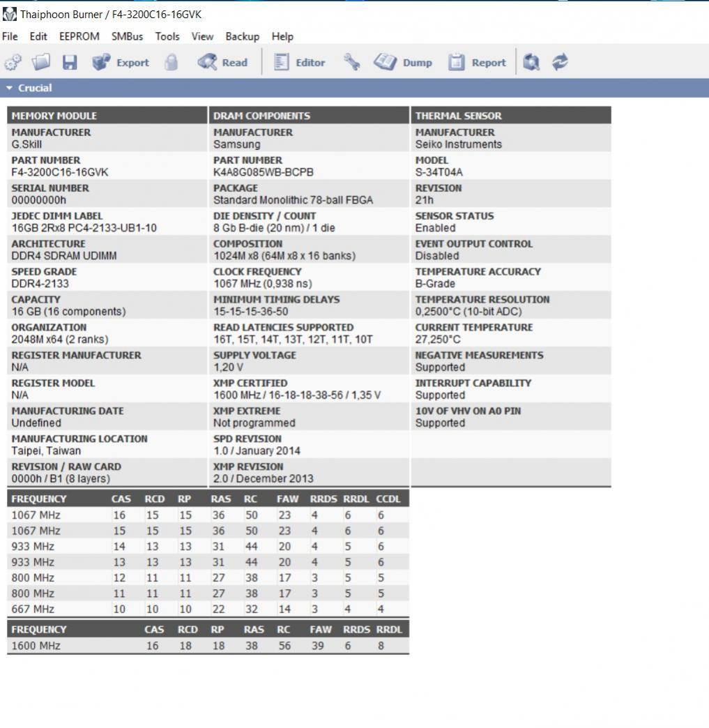The image size is (709, 728).
Task: Open the Backup menu
Action: click(243, 36)
